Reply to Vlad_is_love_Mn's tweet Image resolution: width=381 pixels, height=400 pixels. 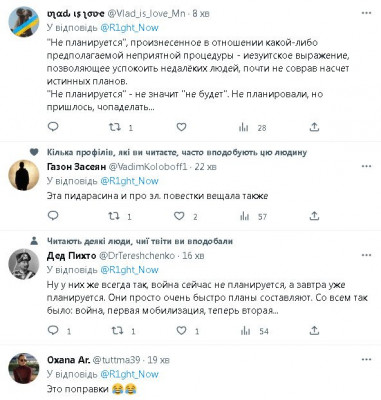[x=53, y=127]
